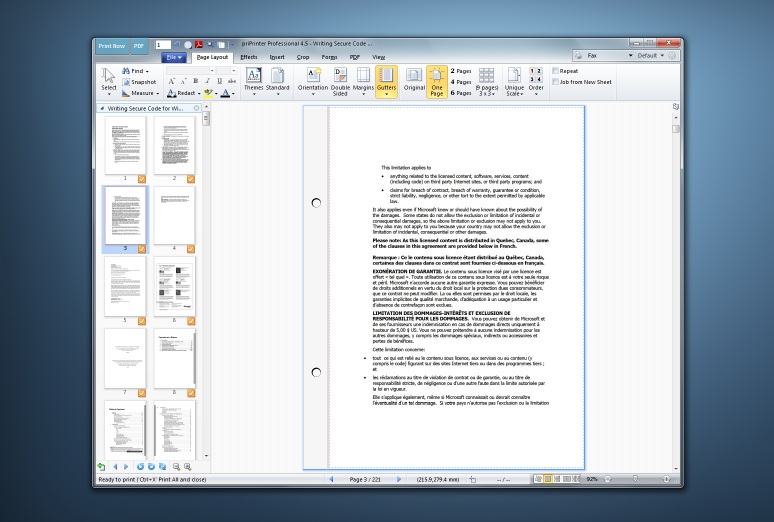Activate the Select arrow tool
This screenshot has height=522, width=774.
(109, 81)
